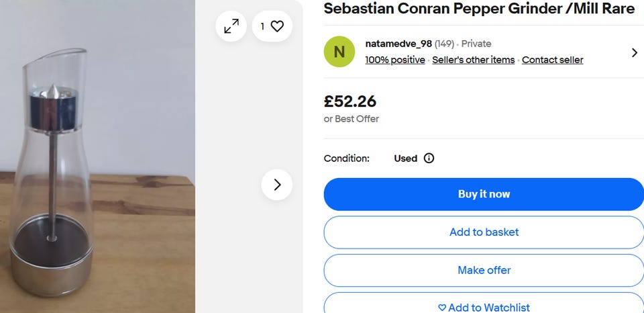The image size is (644, 313).
Task: Expand seller details with the right chevron
Action: (x=634, y=52)
